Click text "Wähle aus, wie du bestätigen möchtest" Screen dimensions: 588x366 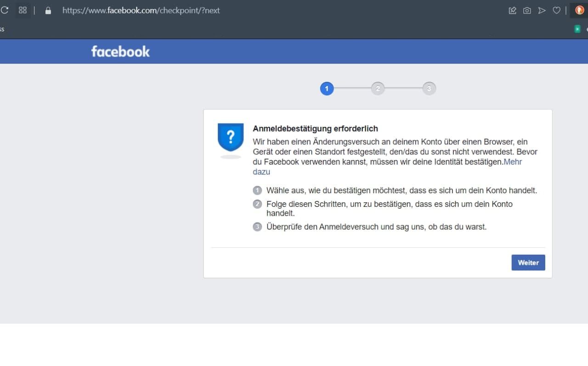(x=335, y=190)
